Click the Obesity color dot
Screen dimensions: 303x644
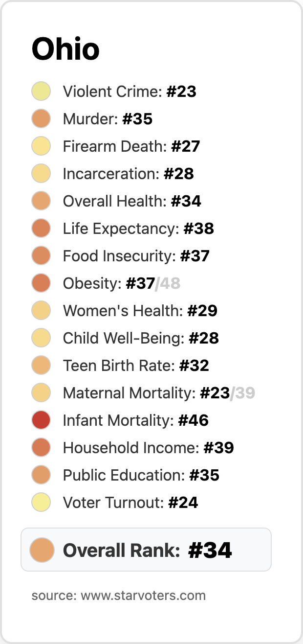tap(41, 283)
